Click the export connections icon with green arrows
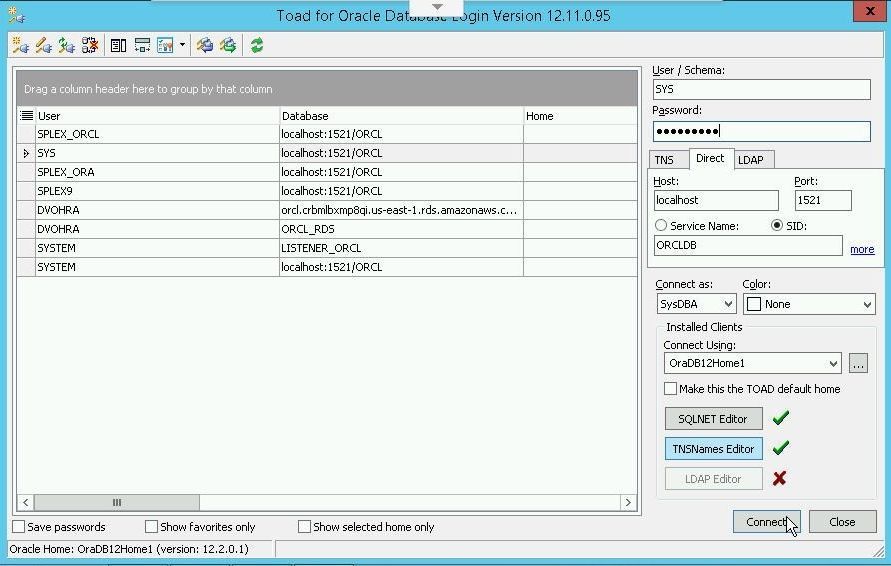The width and height of the screenshot is (891, 566). [x=228, y=45]
